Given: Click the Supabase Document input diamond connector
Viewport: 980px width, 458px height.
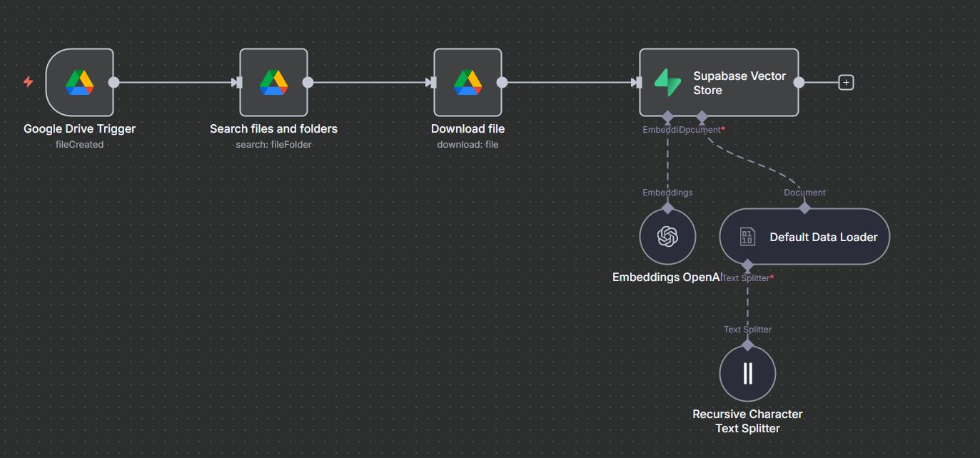Looking at the screenshot, I should (702, 116).
